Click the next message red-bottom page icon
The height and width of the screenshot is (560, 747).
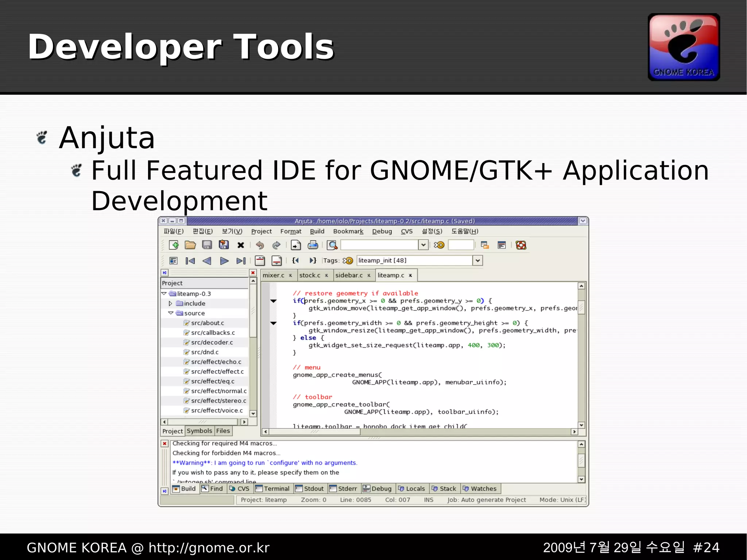(276, 260)
